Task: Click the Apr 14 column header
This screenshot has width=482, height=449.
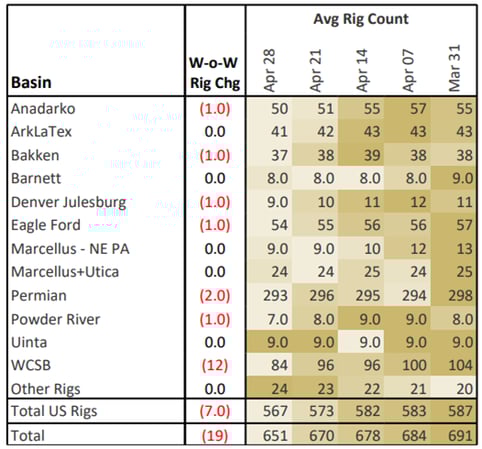Action: [x=362, y=70]
